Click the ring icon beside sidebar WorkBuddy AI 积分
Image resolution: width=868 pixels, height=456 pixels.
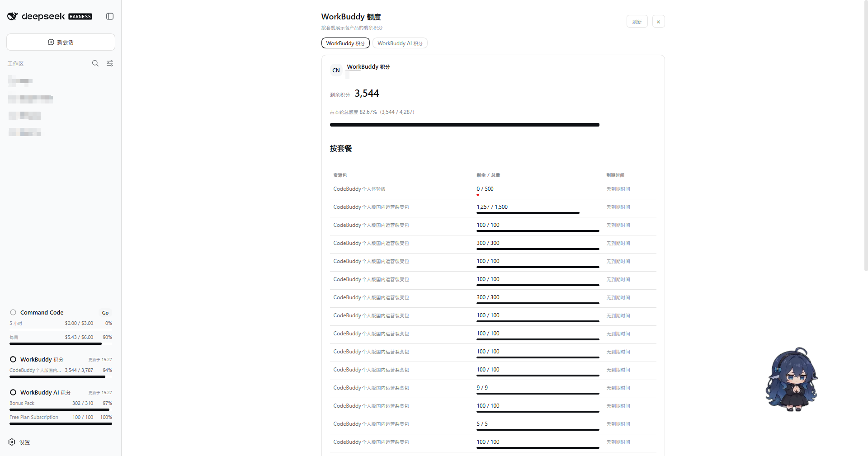coord(13,392)
